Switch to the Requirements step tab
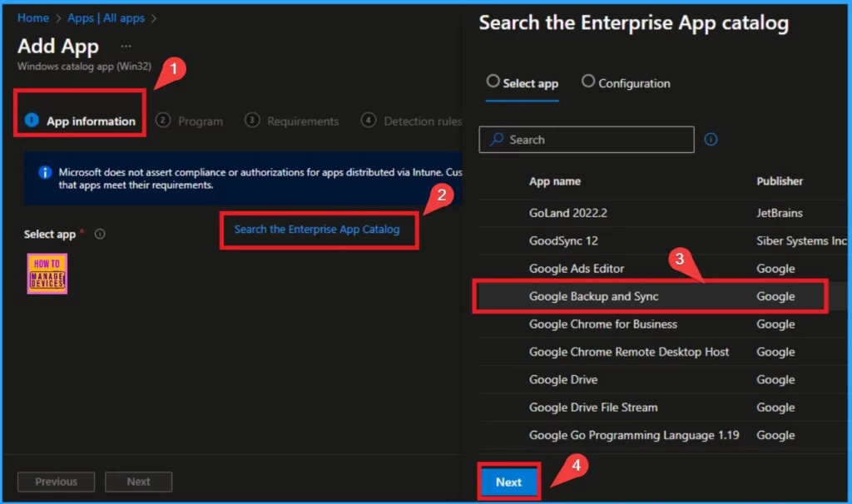 [292, 121]
